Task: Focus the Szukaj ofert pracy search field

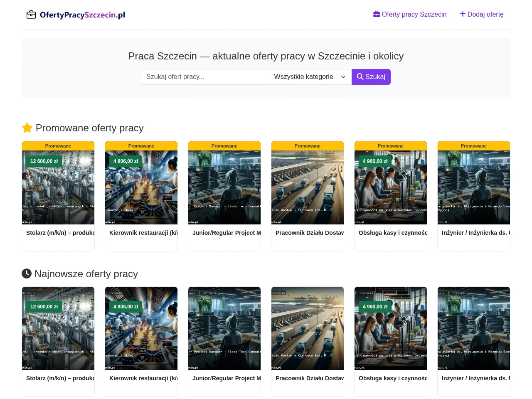Action: 205,77
